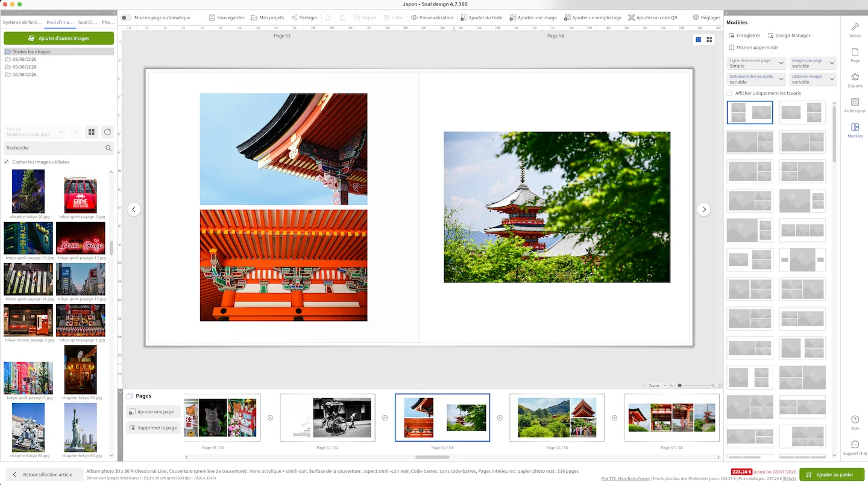This screenshot has width=868, height=485.
Task: Open the Page settings panel
Action: tap(855, 55)
